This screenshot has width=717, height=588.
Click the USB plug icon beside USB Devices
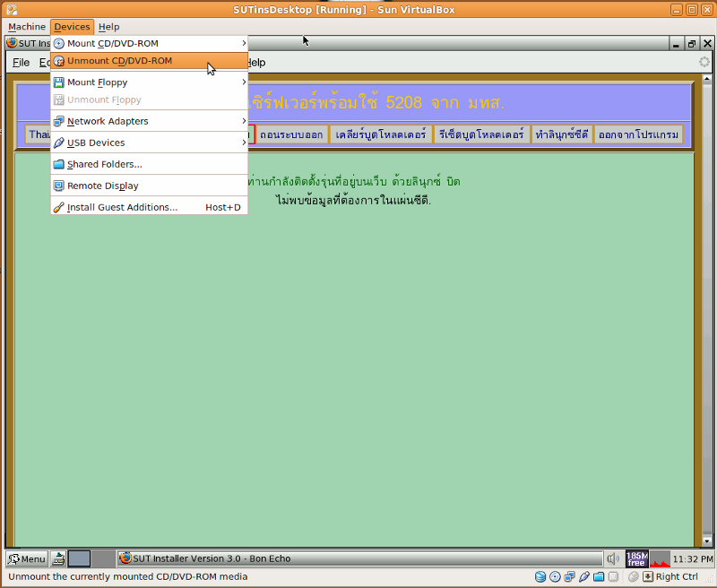pyautogui.click(x=58, y=143)
